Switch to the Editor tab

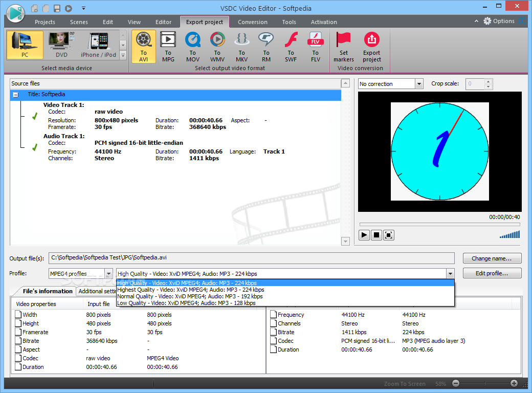pos(163,22)
